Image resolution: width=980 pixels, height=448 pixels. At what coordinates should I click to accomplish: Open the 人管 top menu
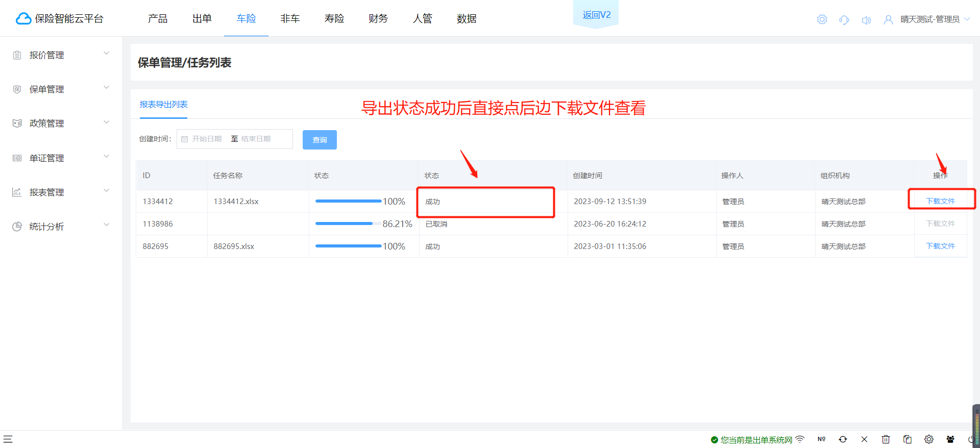(x=423, y=18)
